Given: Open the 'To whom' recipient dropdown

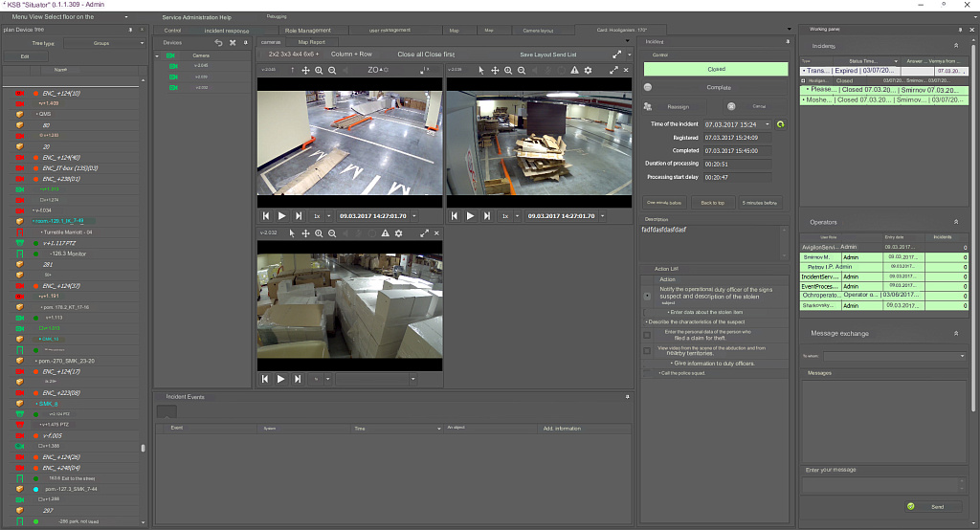Looking at the screenshot, I should (894, 356).
